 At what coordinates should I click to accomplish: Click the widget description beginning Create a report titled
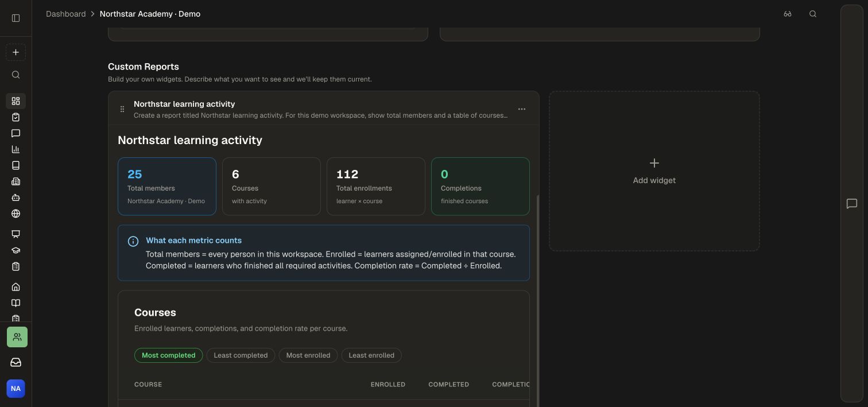(320, 115)
